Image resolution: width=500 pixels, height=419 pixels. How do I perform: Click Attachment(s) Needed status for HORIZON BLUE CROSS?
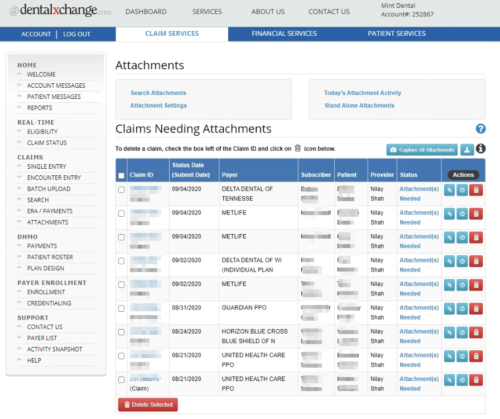[x=419, y=336]
